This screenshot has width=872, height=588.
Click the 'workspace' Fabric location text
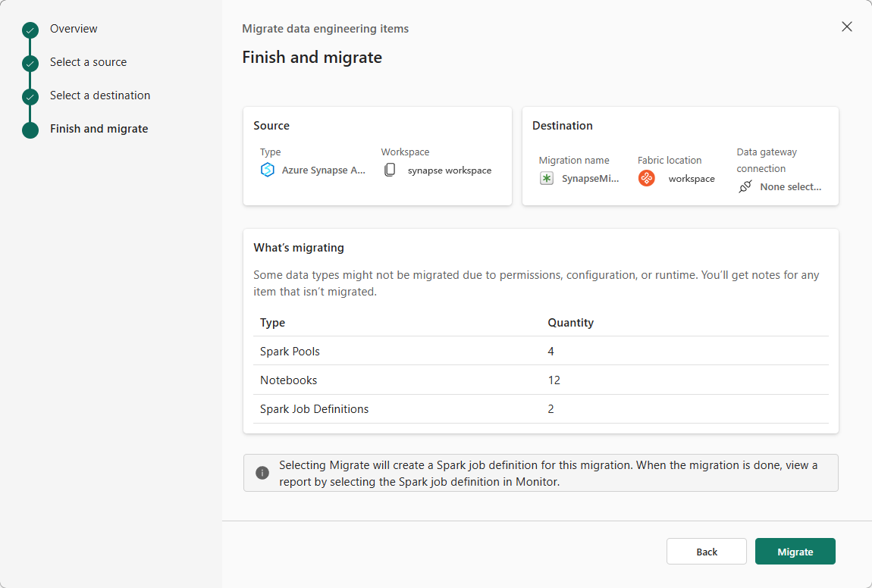point(692,179)
